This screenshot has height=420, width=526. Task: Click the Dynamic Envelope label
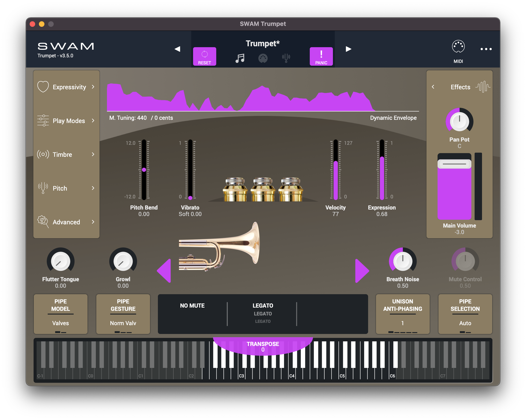[393, 118]
